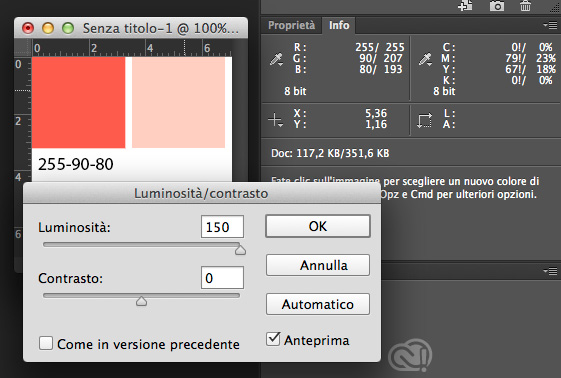The height and width of the screenshot is (378, 561).
Task: Click the light pink square in canvas
Action: tap(179, 103)
